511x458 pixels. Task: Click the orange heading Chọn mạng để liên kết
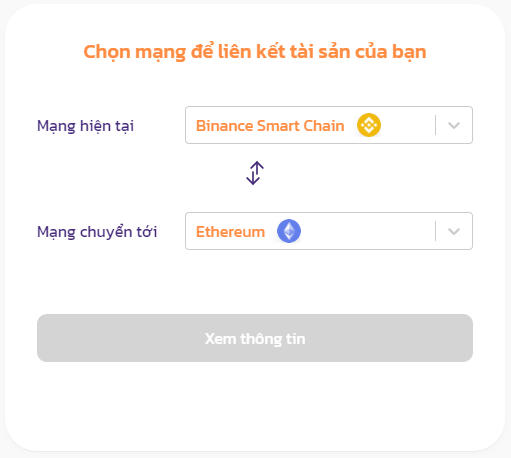(x=255, y=52)
